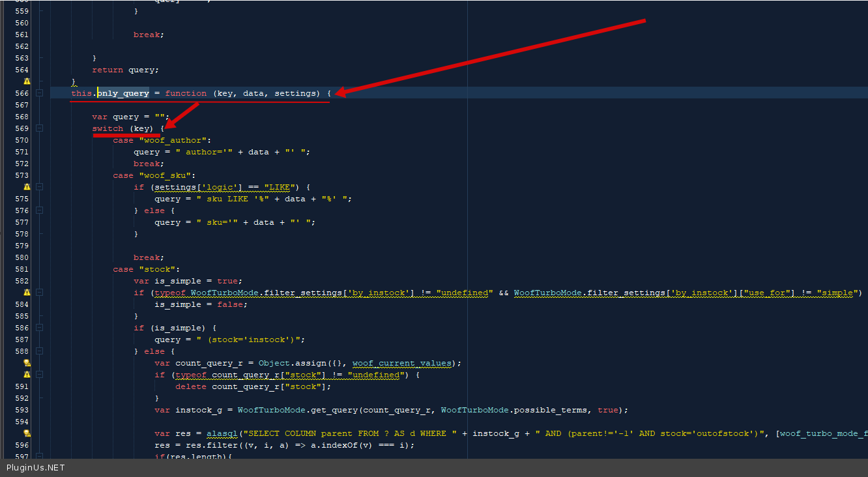
Task: Fold the count_query_r typeof if block
Action: click(39, 375)
